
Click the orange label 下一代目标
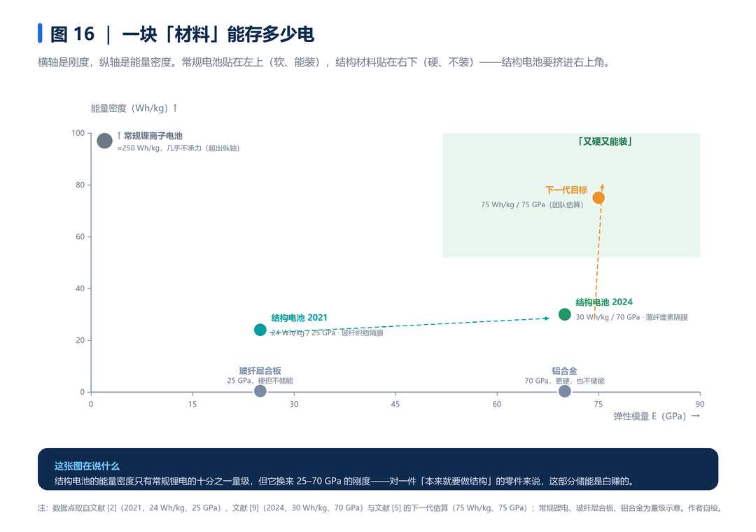click(x=566, y=190)
